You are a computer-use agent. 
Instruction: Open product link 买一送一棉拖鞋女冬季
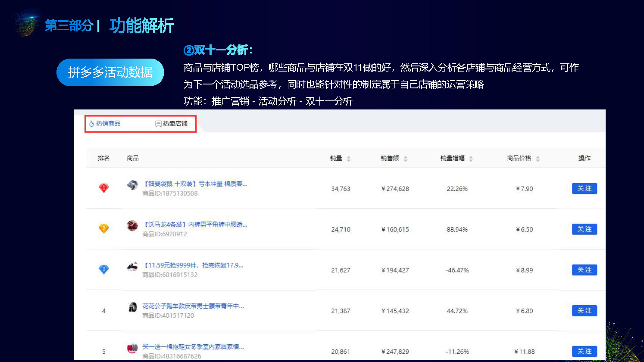(x=193, y=347)
